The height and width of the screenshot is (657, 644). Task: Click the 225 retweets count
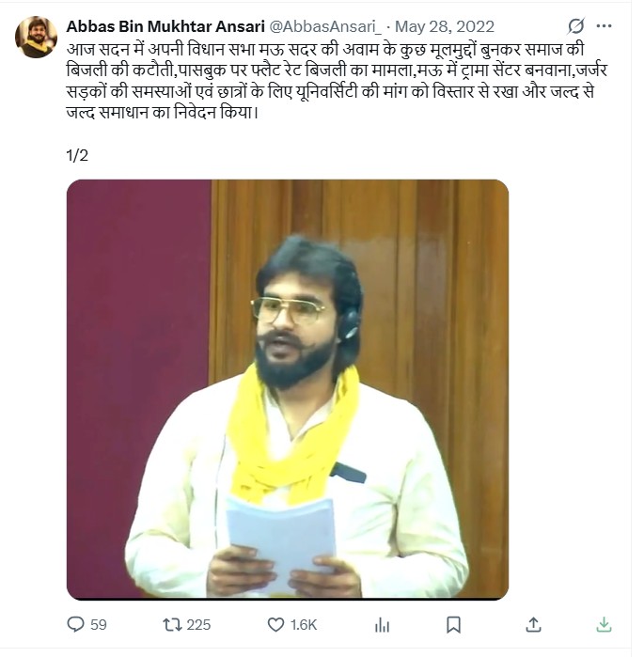[198, 625]
